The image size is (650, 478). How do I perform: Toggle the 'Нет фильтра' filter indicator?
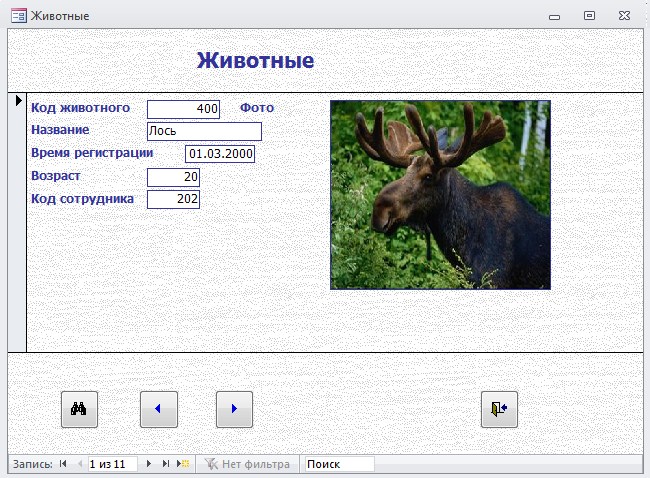coord(247,464)
